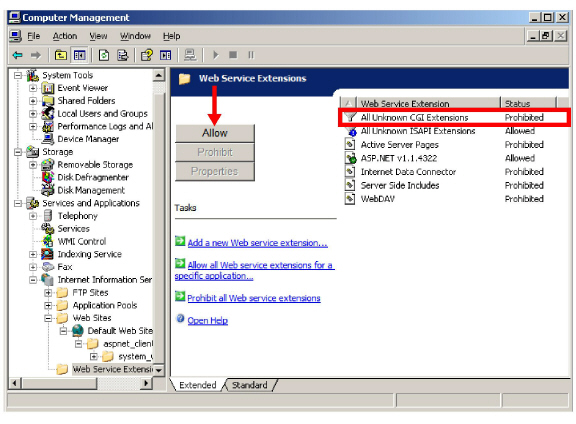
Task: Open the View menu
Action: (98, 36)
